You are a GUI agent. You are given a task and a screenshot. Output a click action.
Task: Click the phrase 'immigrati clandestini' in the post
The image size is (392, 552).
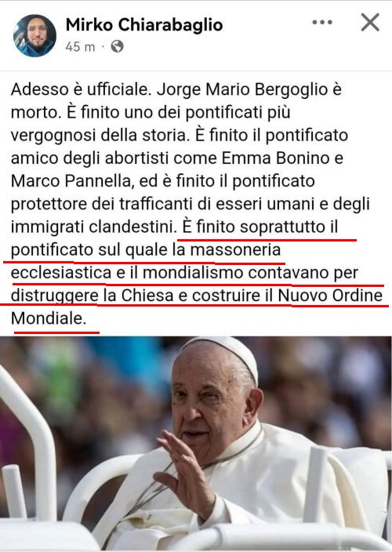coord(94,227)
